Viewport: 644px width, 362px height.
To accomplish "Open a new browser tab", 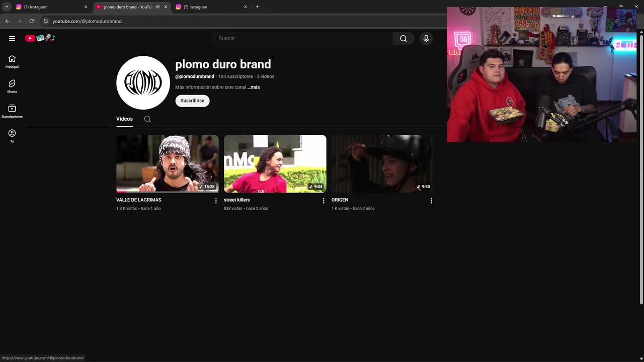I will [258, 7].
